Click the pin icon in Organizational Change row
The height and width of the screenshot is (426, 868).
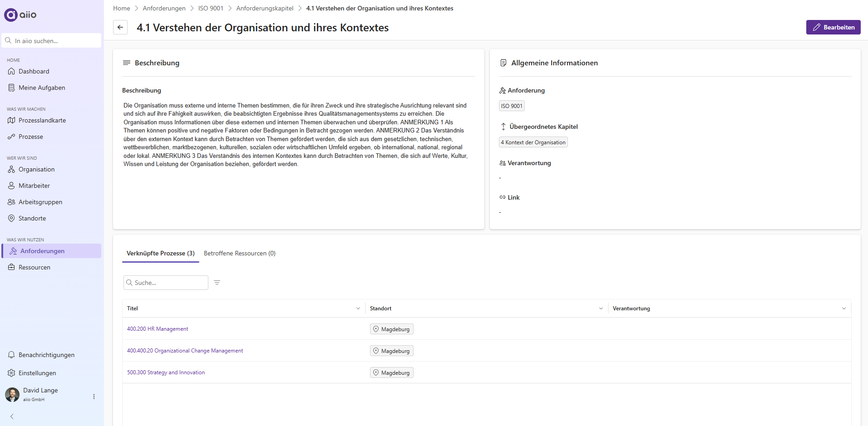tap(376, 351)
